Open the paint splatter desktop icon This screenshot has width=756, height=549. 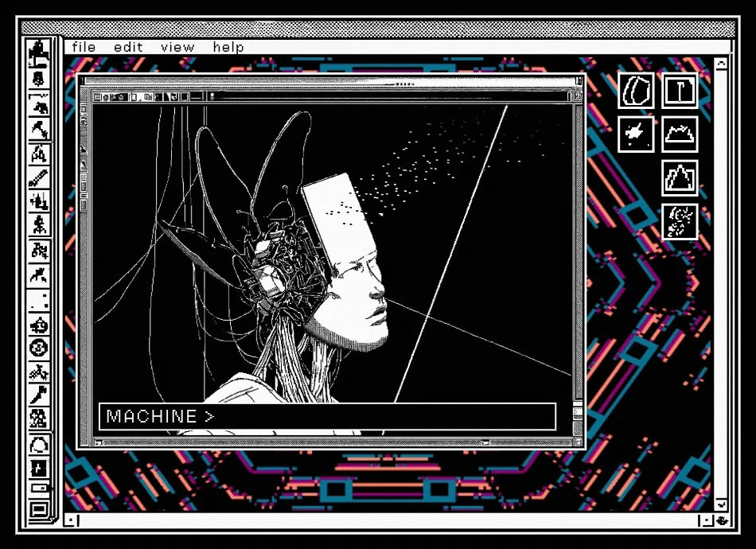[636, 134]
